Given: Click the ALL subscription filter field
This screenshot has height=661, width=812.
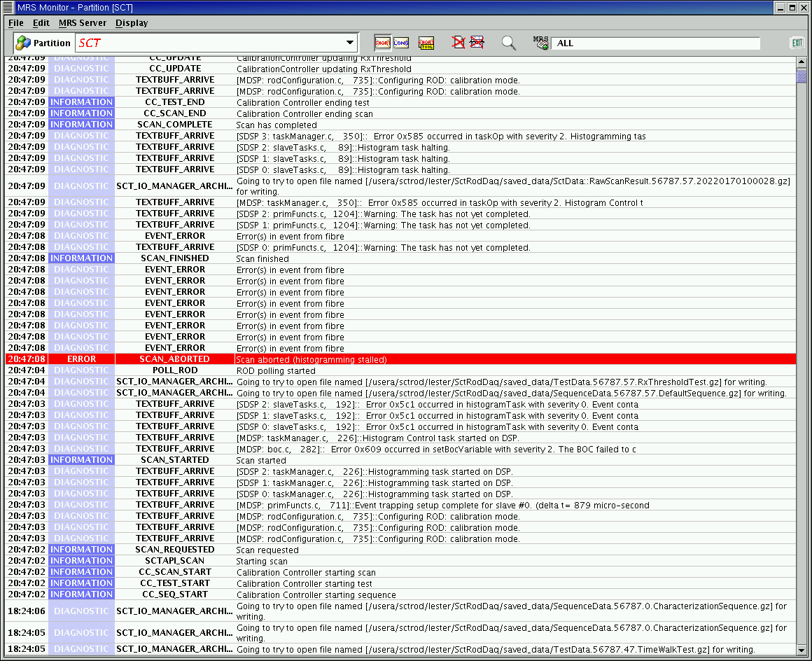Looking at the screenshot, I should point(655,43).
